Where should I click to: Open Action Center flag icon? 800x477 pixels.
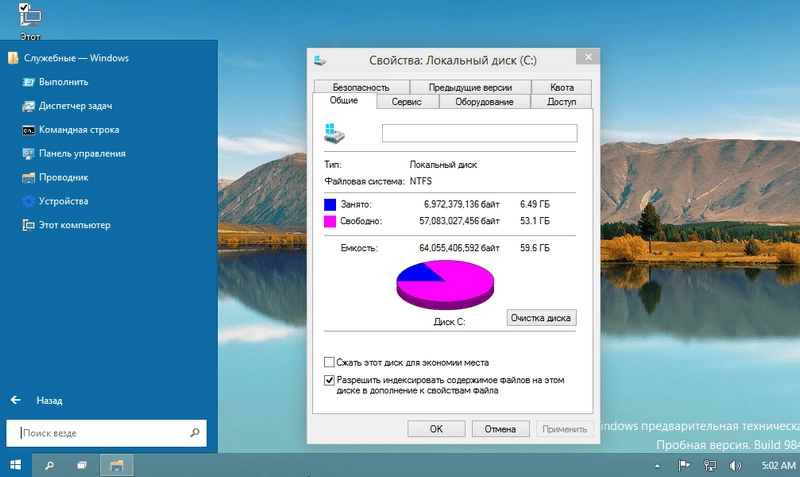(x=684, y=465)
